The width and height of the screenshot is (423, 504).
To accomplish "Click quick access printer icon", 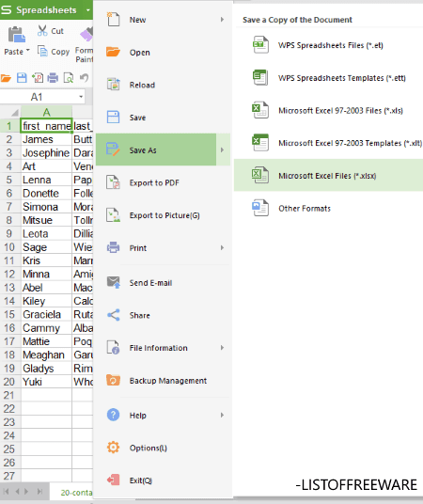I will pos(53,78).
